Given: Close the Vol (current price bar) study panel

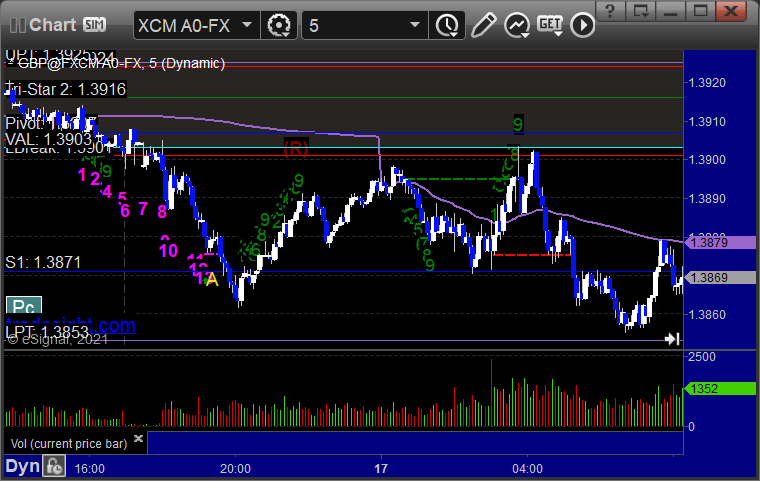Looking at the screenshot, I should click(x=138, y=438).
